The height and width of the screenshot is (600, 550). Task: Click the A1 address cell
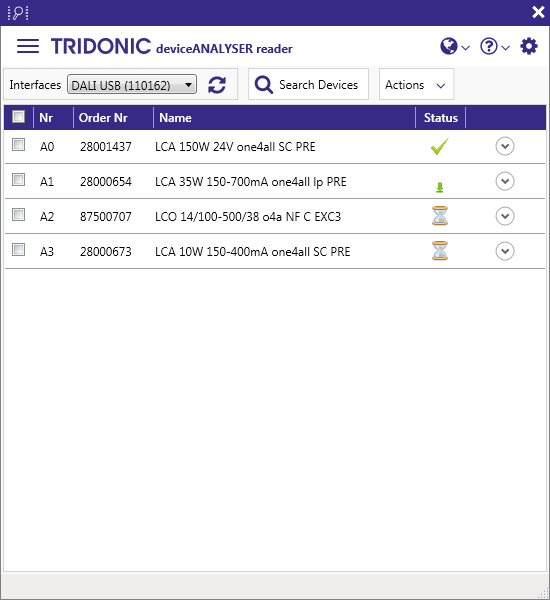(x=47, y=181)
